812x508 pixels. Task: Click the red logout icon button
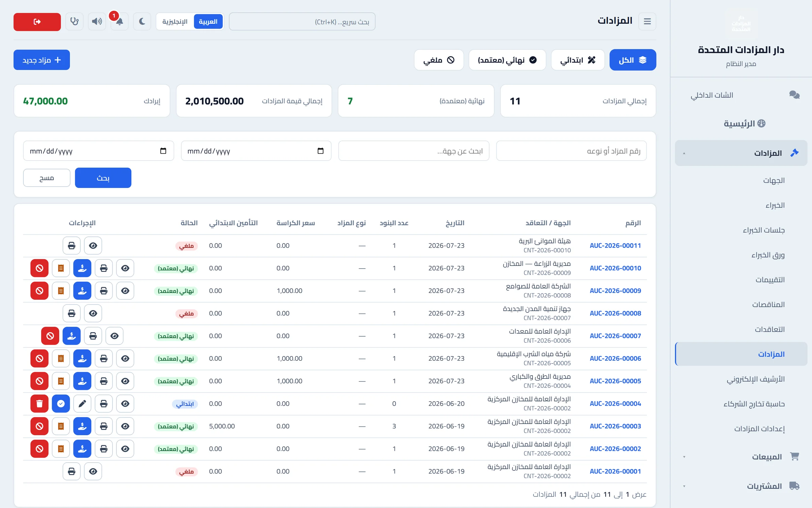(x=37, y=22)
